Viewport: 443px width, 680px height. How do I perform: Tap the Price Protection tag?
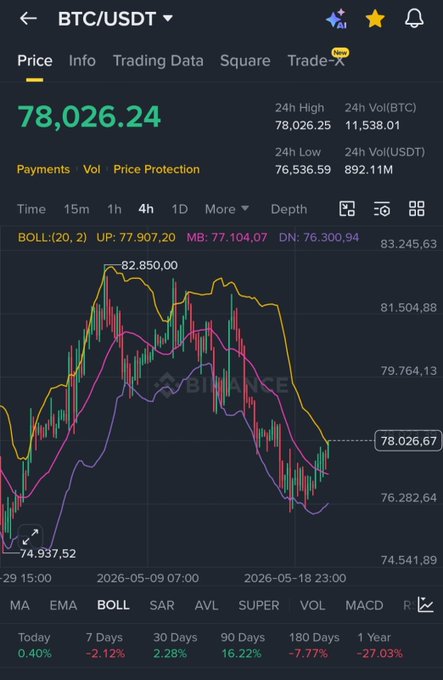156,169
